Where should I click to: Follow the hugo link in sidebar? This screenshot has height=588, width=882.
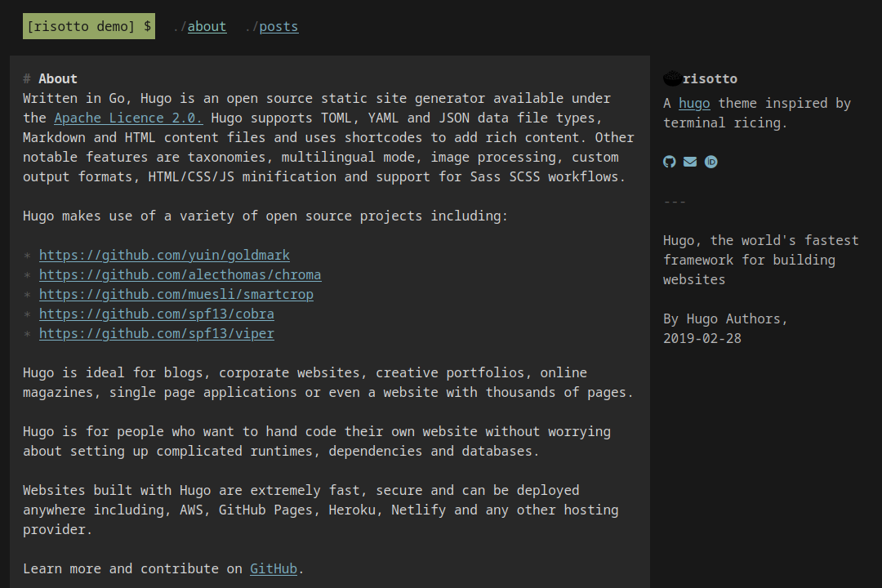click(x=694, y=103)
